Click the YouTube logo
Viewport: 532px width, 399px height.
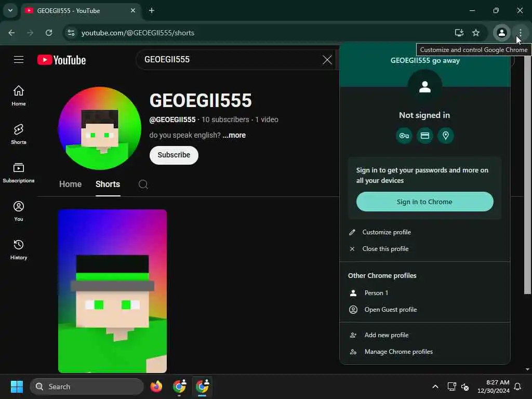(61, 60)
